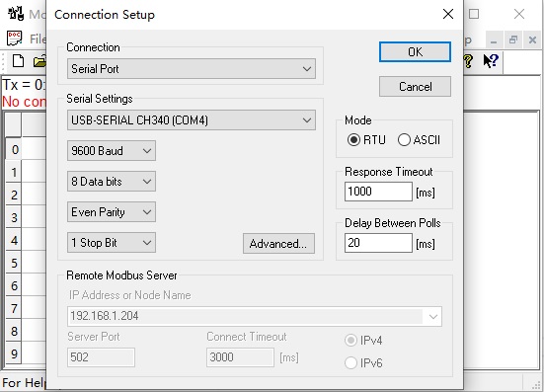Viewport: 544px width, 392px height.
Task: Restore the inner child window icon
Action: 513,39
